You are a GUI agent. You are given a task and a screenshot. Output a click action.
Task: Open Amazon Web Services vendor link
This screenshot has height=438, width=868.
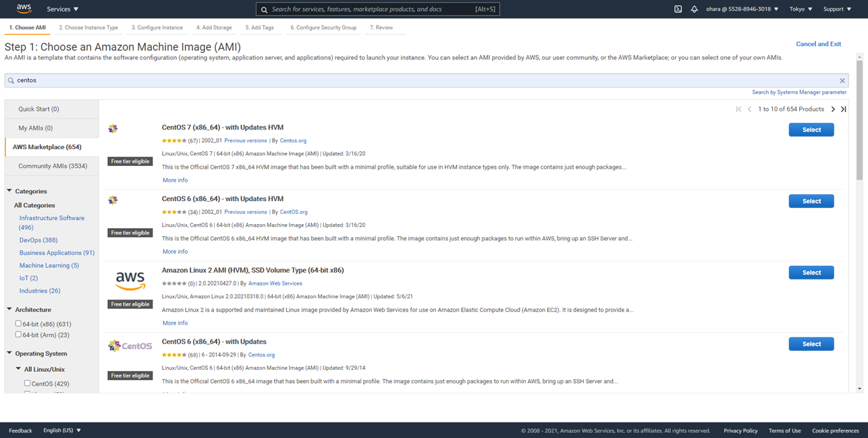(x=275, y=283)
